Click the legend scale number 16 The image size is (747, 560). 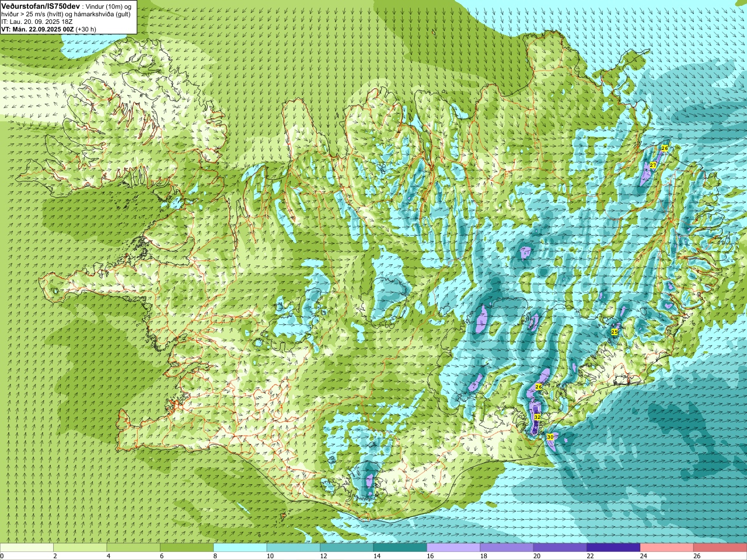point(430,556)
